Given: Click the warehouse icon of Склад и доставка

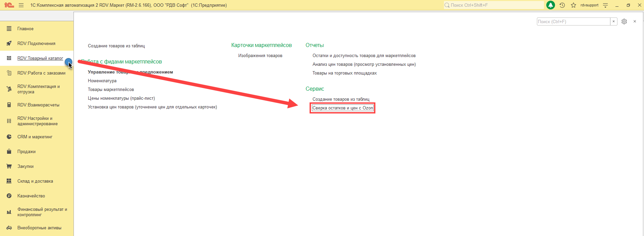Looking at the screenshot, I should pyautogui.click(x=9, y=181).
